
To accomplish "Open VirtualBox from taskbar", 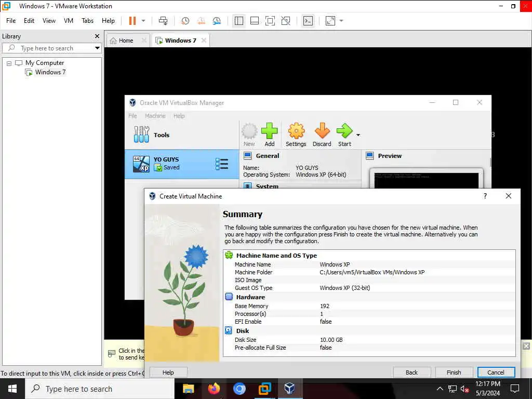I will click(289, 389).
